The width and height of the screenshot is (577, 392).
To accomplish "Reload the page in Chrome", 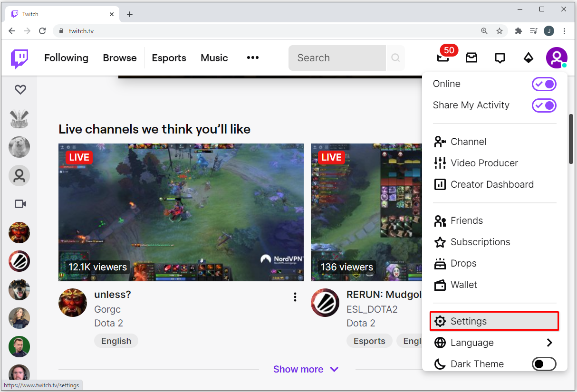I will click(42, 31).
